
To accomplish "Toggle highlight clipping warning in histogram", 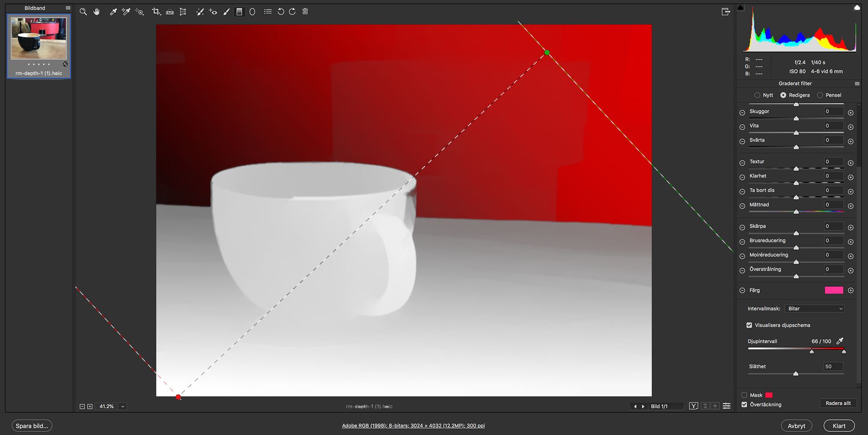I will point(857,8).
